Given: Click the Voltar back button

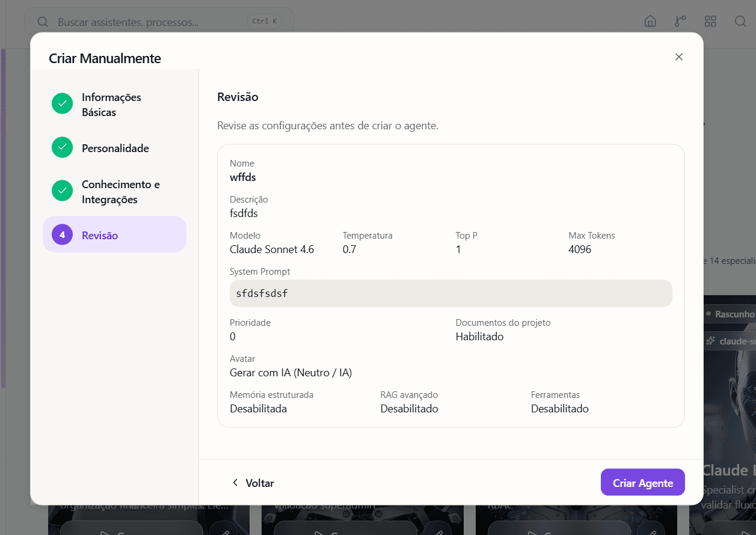Looking at the screenshot, I should 253,483.
